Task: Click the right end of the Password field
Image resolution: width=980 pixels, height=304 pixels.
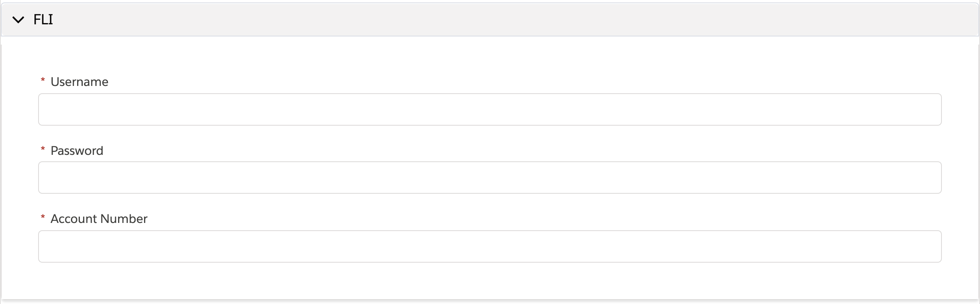Action: (929, 178)
